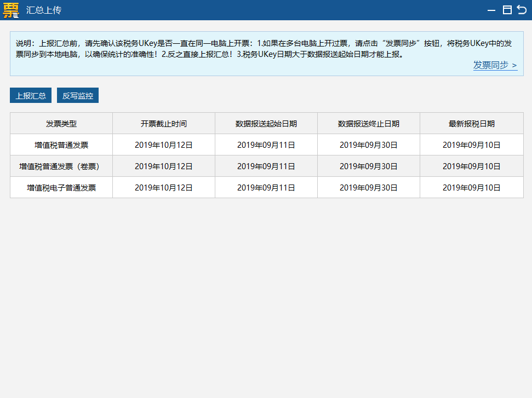Click 数据报送终止日期 cell of 增值税电子普通发票 row
The height and width of the screenshot is (398, 532).
369,188
